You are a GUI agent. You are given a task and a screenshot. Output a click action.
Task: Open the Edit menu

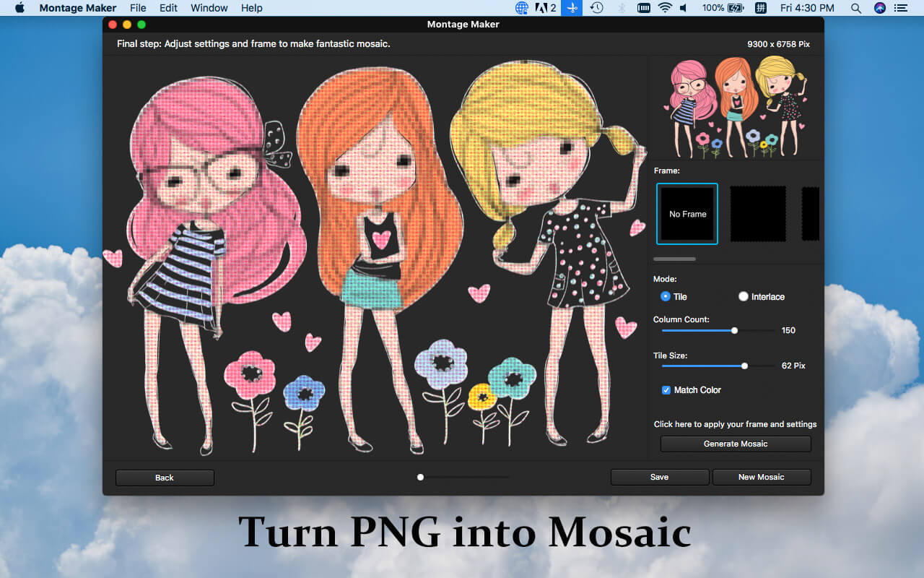[x=168, y=8]
